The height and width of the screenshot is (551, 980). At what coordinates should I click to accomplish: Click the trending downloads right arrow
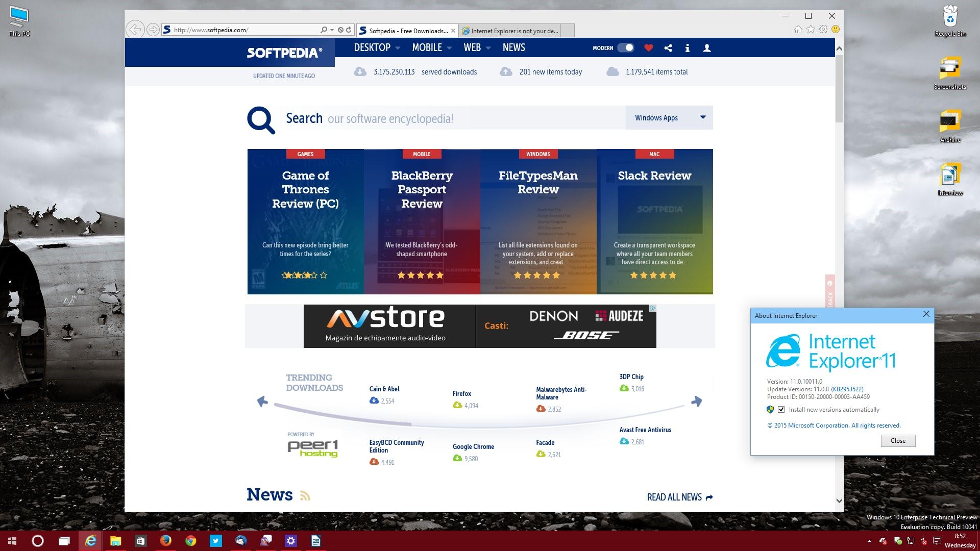pyautogui.click(x=696, y=402)
